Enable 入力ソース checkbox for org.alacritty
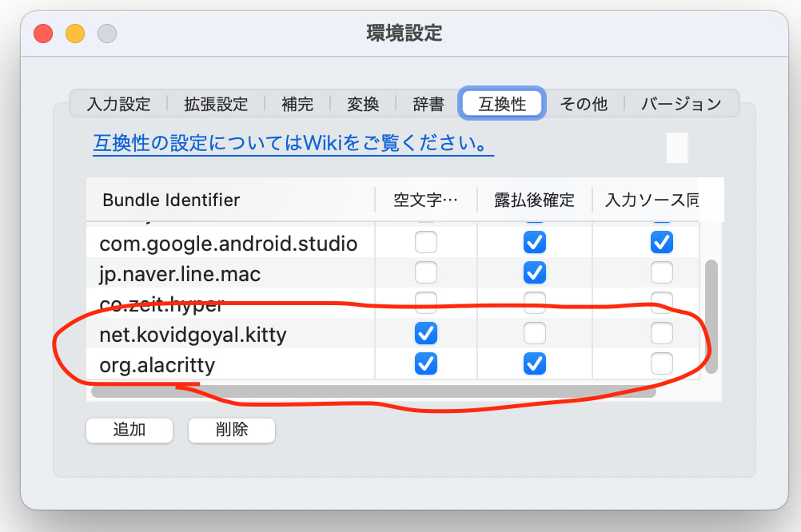Image resolution: width=801 pixels, height=532 pixels. point(662,363)
